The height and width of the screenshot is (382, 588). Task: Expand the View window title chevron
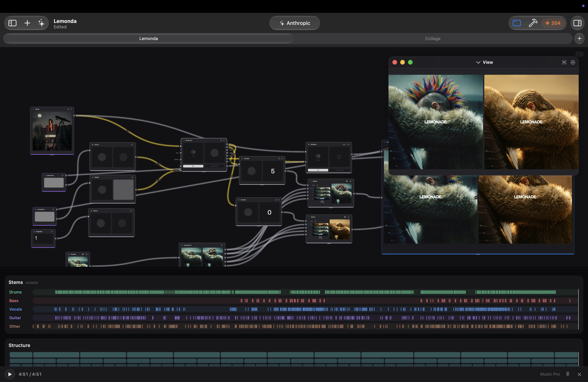point(478,62)
